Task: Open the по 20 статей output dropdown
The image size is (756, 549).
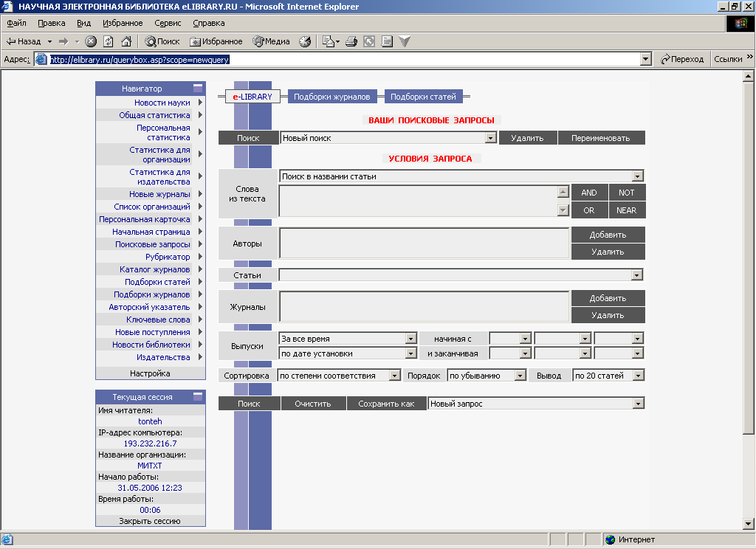Action: click(x=638, y=376)
